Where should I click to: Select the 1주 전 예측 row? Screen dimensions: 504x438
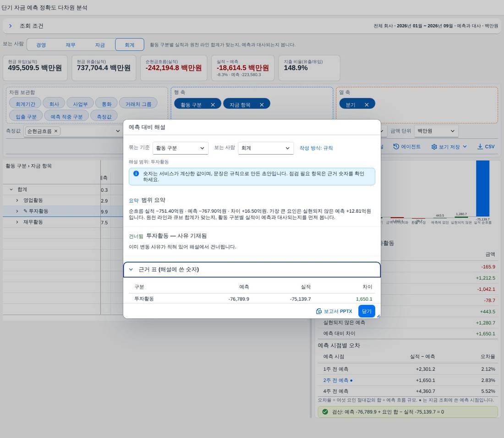tap(409, 369)
